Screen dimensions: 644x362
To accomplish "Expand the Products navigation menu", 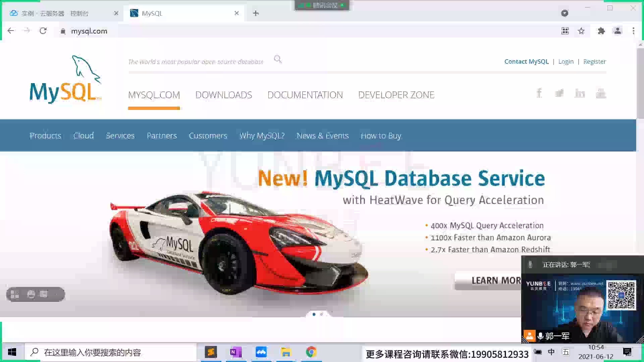I will pos(45,135).
